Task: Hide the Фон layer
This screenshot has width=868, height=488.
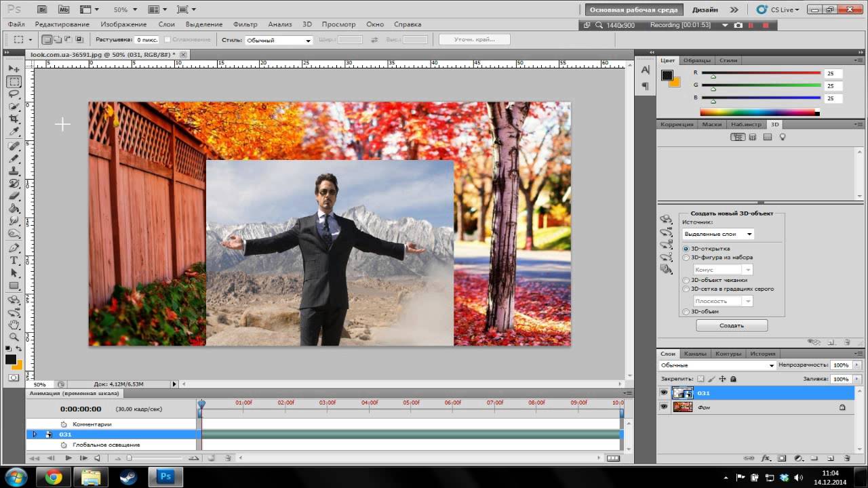Action: coord(664,407)
